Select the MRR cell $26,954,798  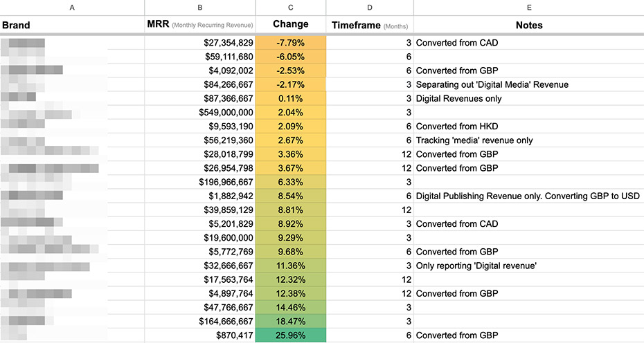tap(200, 168)
